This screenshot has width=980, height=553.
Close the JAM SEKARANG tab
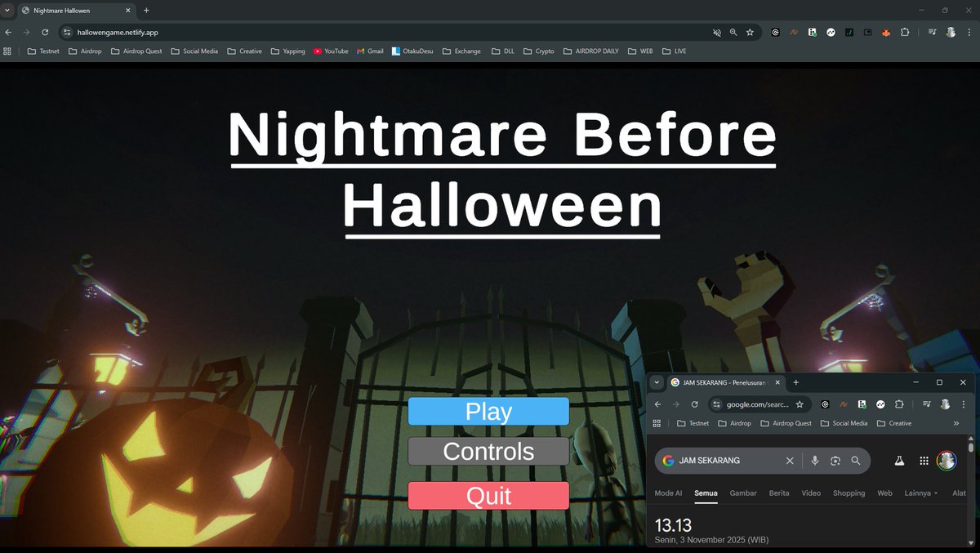(x=777, y=382)
